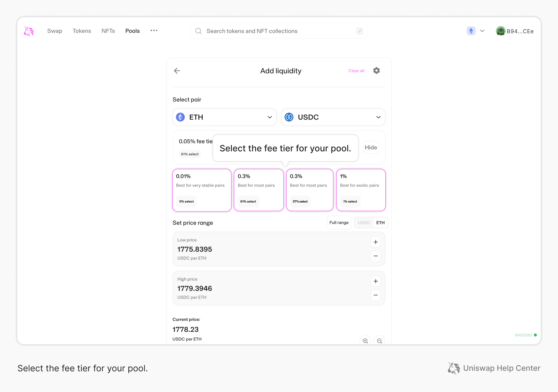Switch price denomination to USDC

coord(364,222)
